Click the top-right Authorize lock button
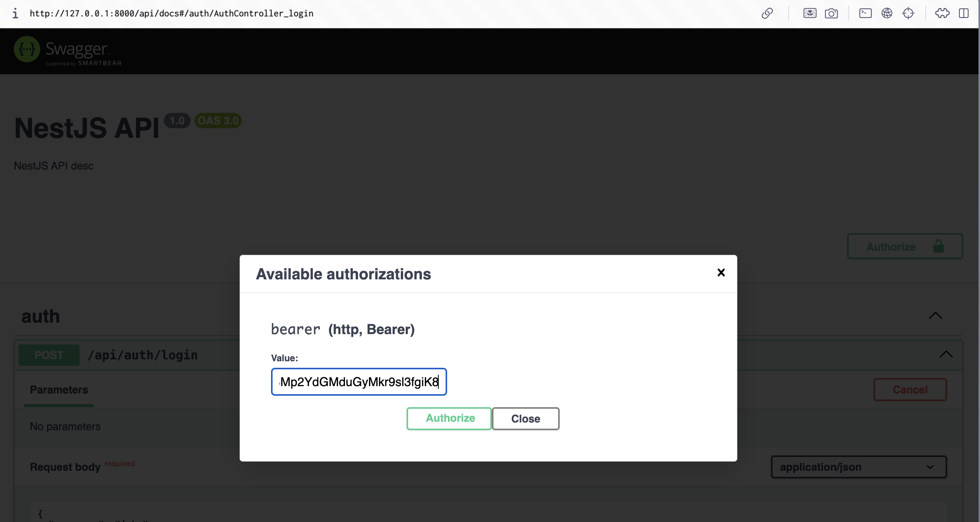Viewport: 980px width, 522px height. [905, 246]
